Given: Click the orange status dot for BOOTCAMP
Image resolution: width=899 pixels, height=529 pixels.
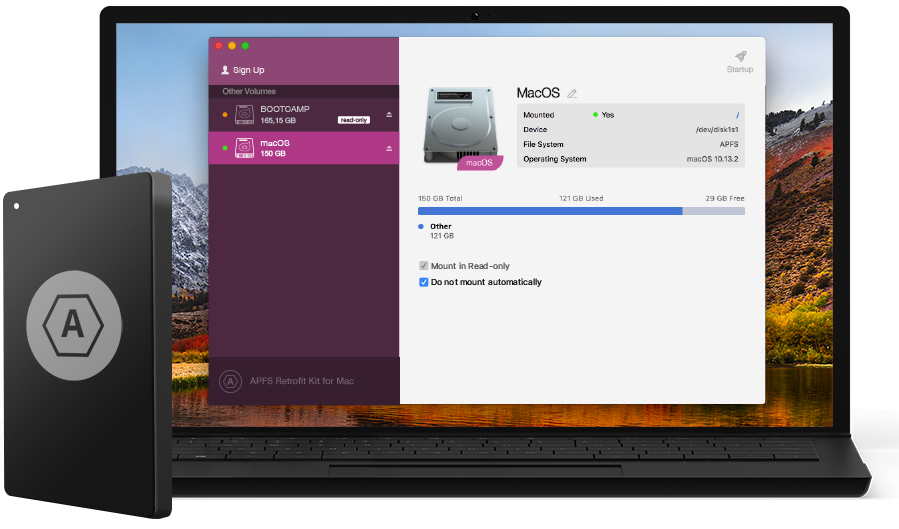Looking at the screenshot, I should click(x=225, y=115).
